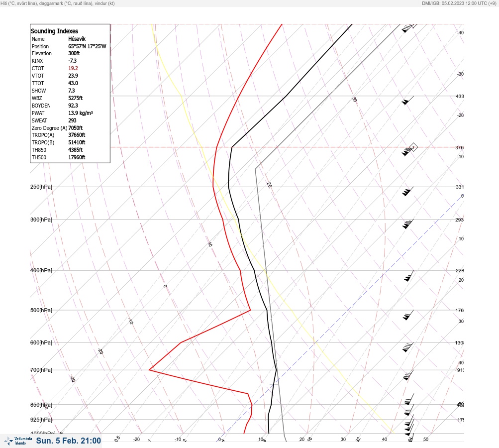Click the WBZ value 5275ft
The width and height of the screenshot is (499, 448).
(x=76, y=98)
